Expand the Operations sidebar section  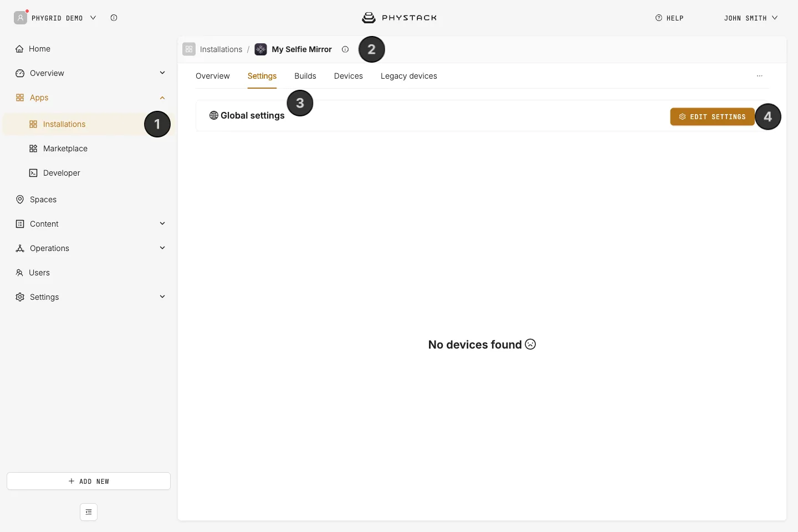coord(162,248)
